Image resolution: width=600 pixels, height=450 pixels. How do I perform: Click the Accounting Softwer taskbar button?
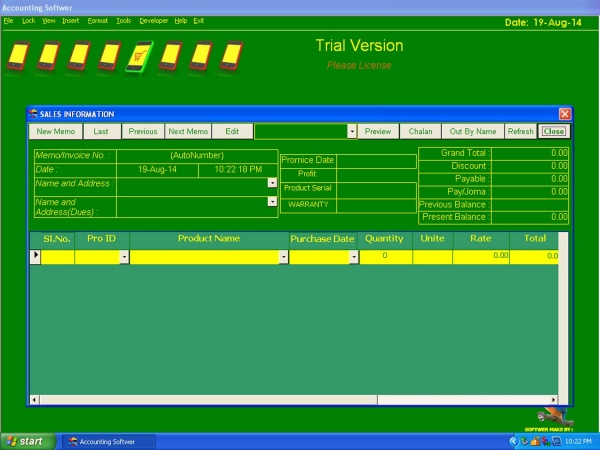[108, 442]
